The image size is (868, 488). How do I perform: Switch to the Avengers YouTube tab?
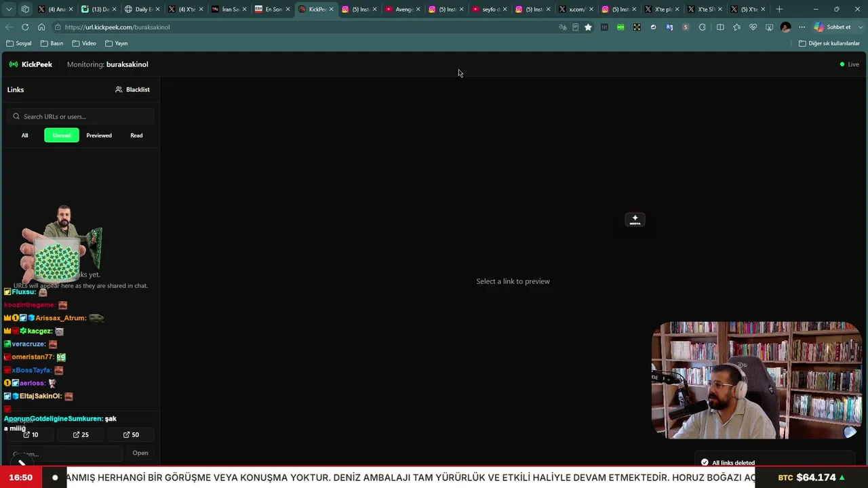(x=403, y=9)
